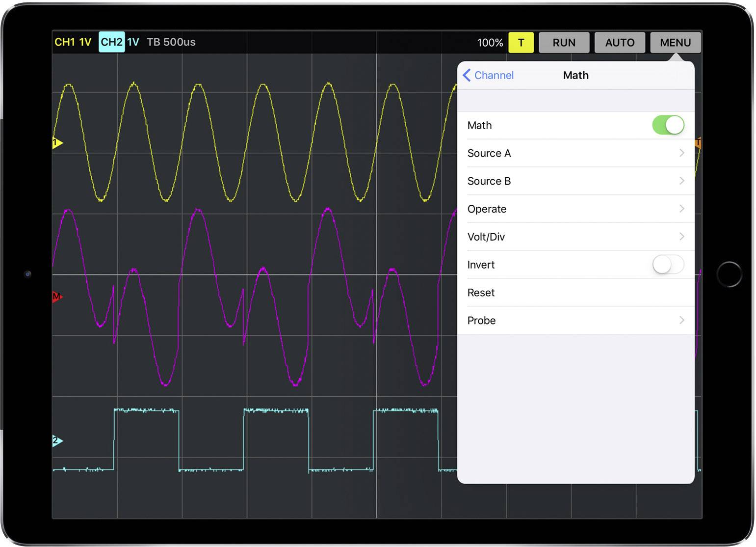Image resolution: width=756 pixels, height=547 pixels.
Task: Expand the Source A selection
Action: click(579, 153)
